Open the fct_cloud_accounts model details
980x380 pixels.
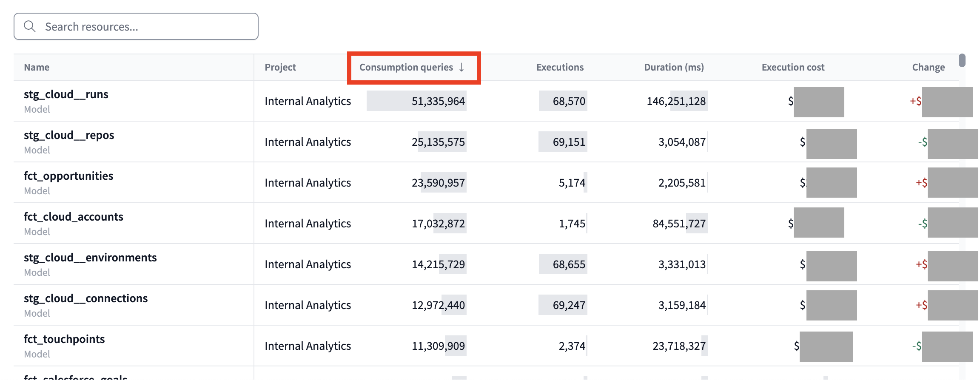click(x=73, y=216)
